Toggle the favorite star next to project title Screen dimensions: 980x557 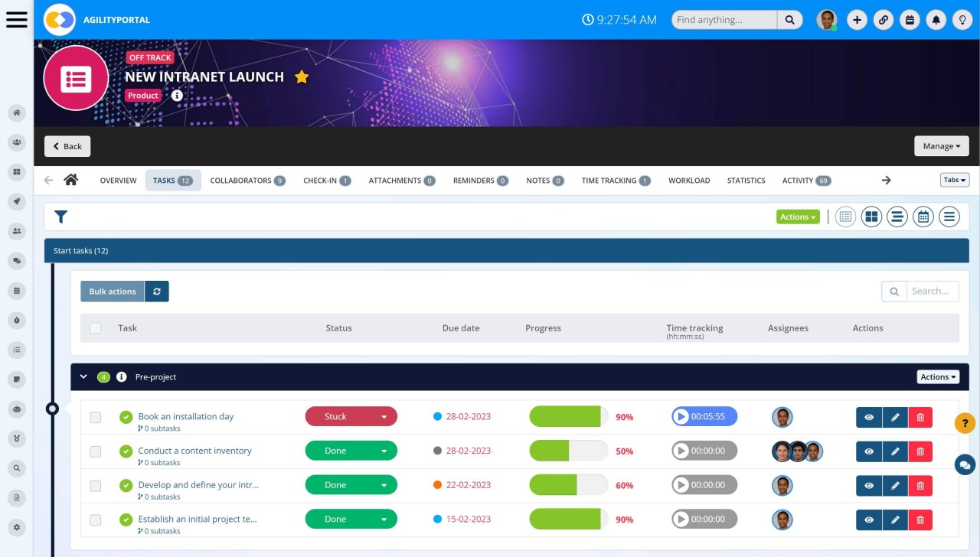[x=302, y=77]
